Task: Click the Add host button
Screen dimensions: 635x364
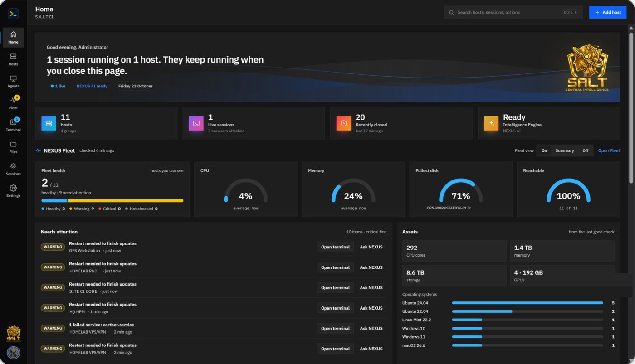Action: (x=607, y=12)
